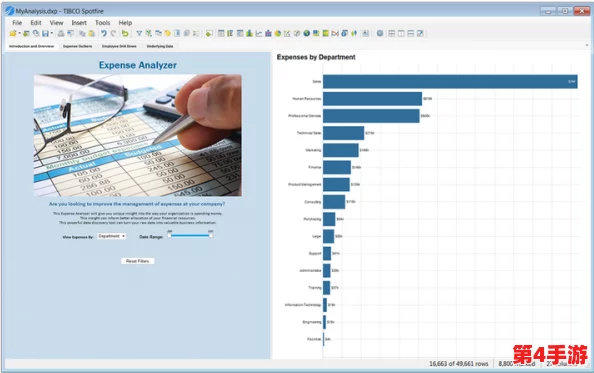The width and height of the screenshot is (594, 373).
Task: Open the View menu
Action: pyautogui.click(x=56, y=23)
